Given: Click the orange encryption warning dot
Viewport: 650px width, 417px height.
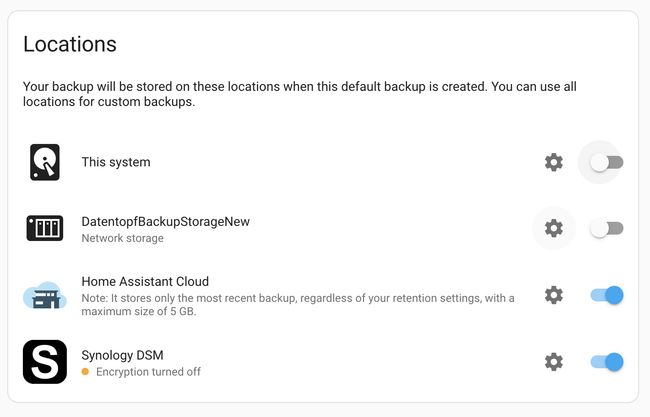Looking at the screenshot, I should (85, 371).
